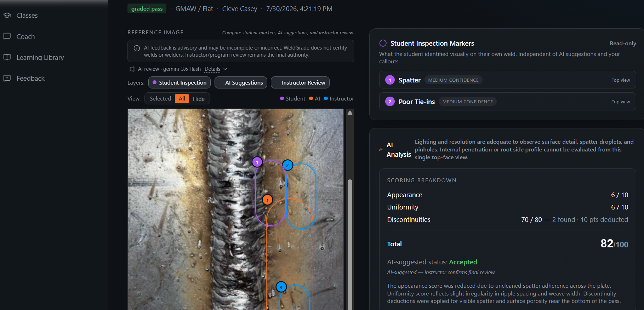The height and width of the screenshot is (310, 644).
Task: Click the student name 'Cleve Casey'
Action: click(240, 9)
